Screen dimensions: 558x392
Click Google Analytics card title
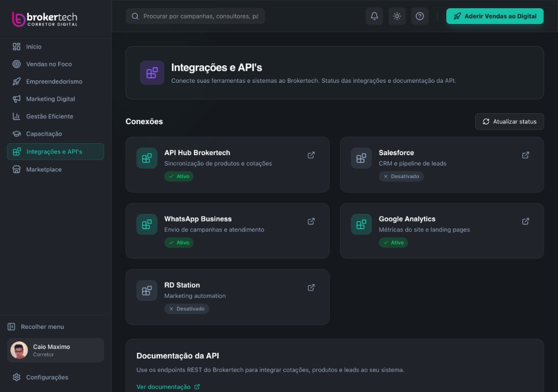pos(407,219)
